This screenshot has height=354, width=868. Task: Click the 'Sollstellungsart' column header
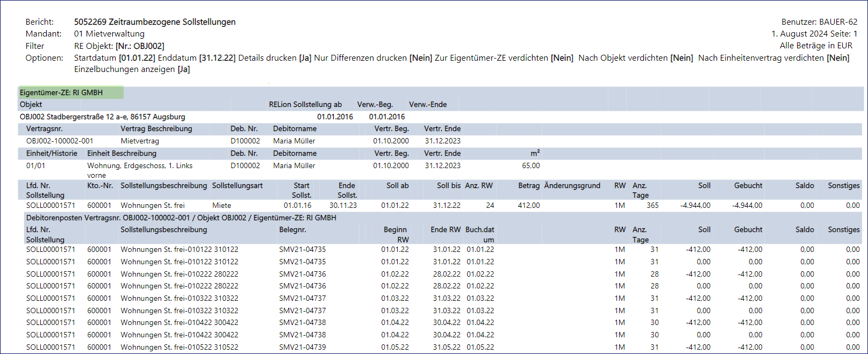238,185
